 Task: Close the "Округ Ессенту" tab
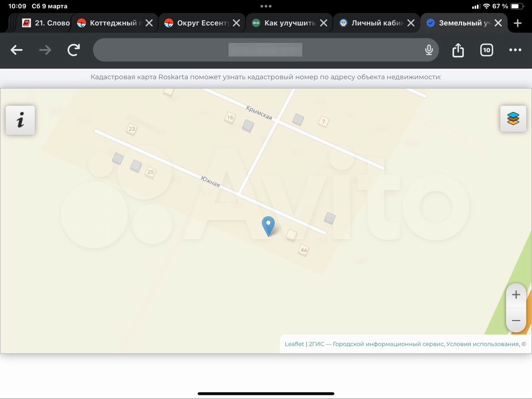pos(236,23)
